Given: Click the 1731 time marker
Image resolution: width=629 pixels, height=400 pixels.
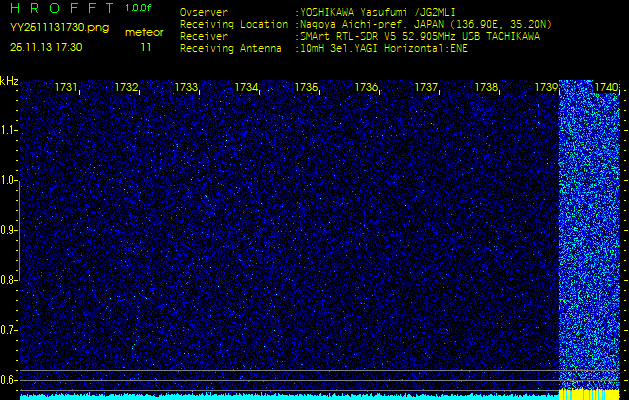Looking at the screenshot, I should coord(66,88).
